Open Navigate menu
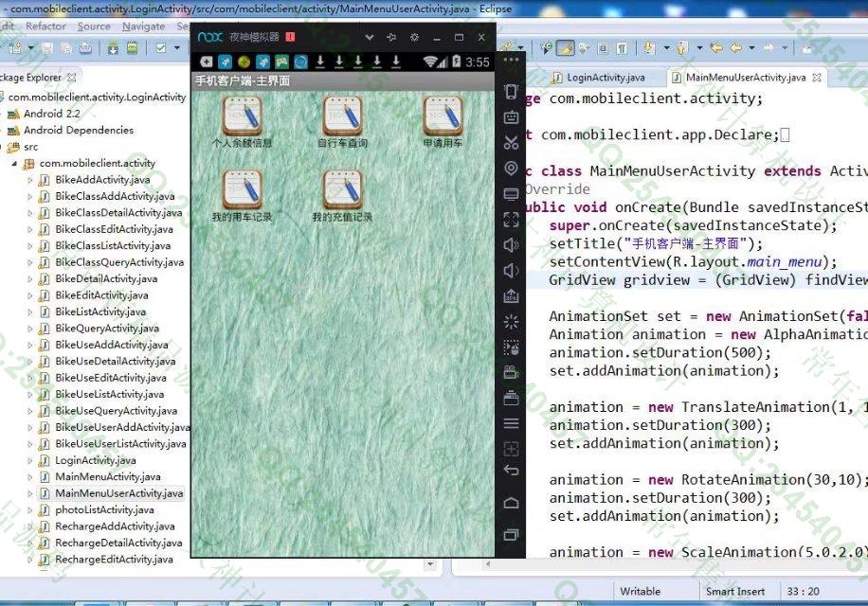 143,26
